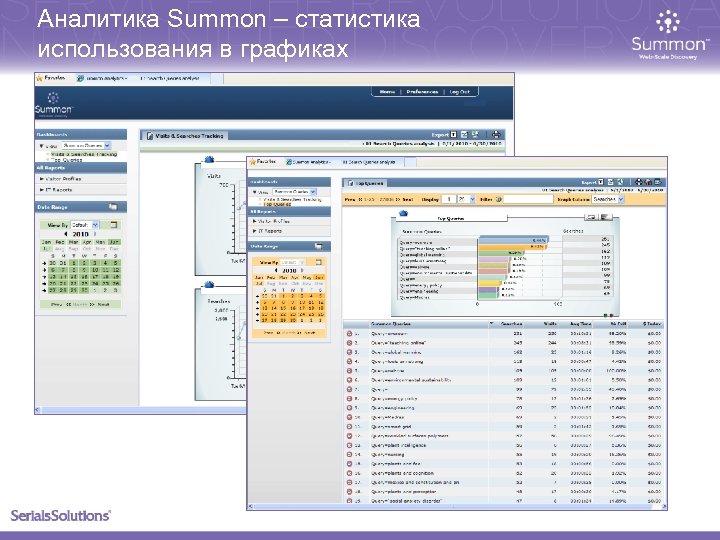720x540 pixels.
Task: Click Prev in Top Queries pager
Action: 350,200
